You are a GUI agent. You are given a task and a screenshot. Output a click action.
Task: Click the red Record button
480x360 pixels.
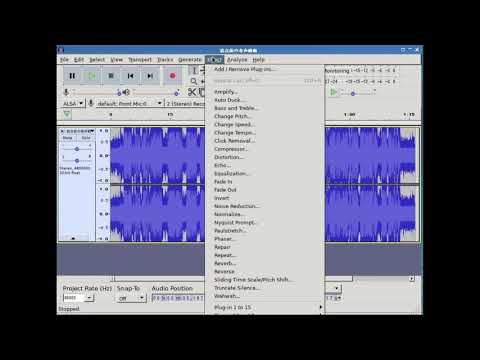pyautogui.click(x=172, y=76)
